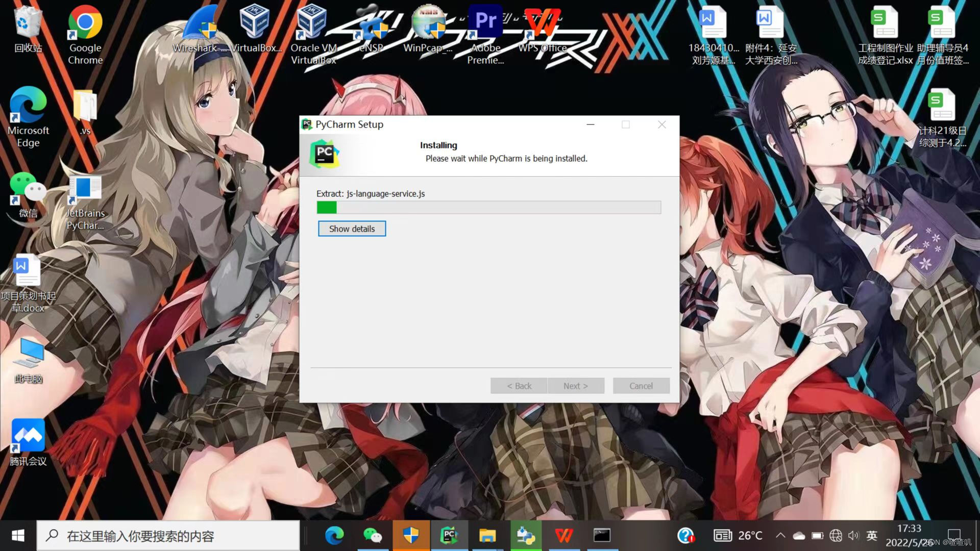Expand the hidden system tray icons chevron

(x=780, y=535)
